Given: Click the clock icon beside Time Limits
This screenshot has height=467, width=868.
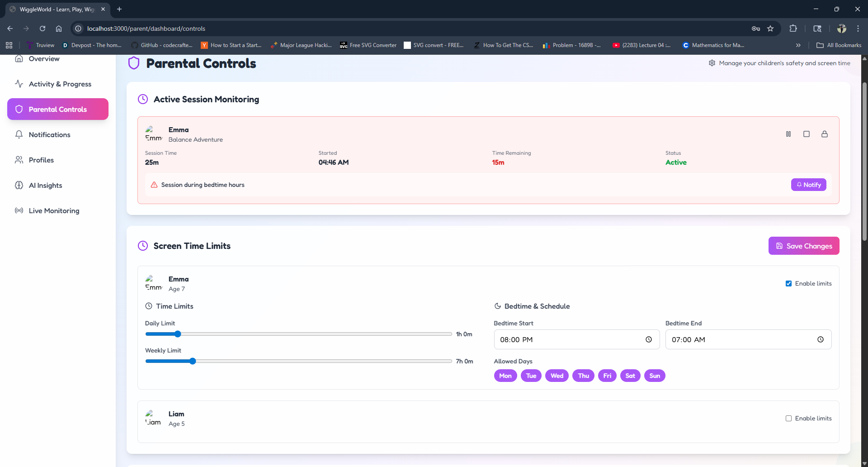Looking at the screenshot, I should pyautogui.click(x=149, y=306).
